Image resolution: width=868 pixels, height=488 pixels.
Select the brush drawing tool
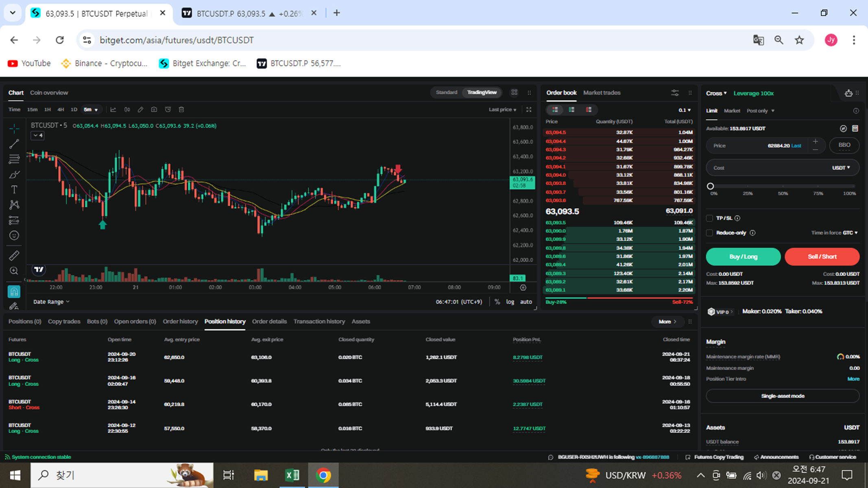point(14,174)
